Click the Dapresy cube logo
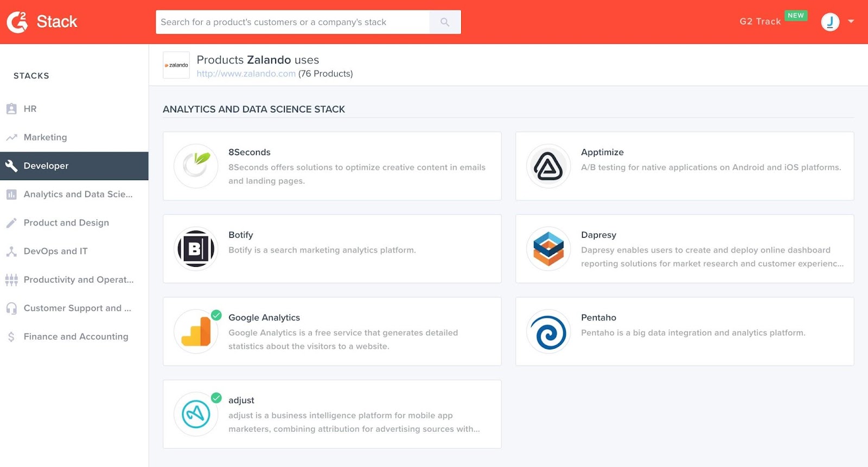The height and width of the screenshot is (467, 868). [x=548, y=248]
